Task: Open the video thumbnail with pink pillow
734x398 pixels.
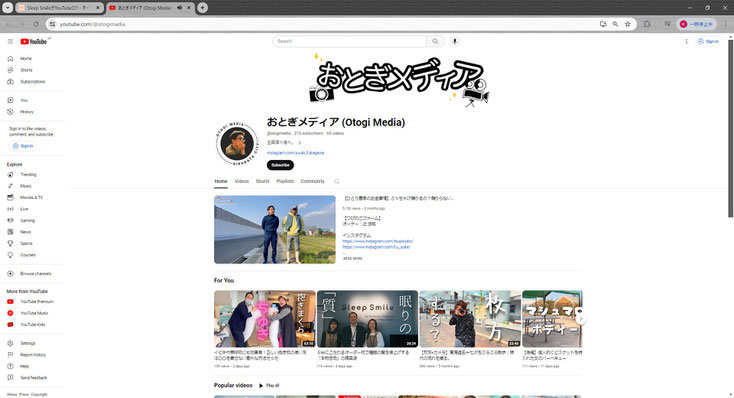Action: 264,319
